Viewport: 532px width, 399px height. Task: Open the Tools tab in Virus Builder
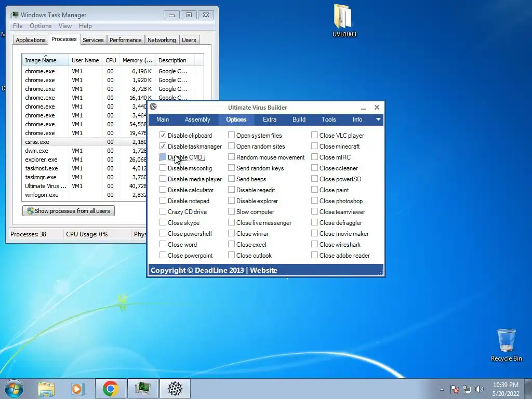coord(328,119)
